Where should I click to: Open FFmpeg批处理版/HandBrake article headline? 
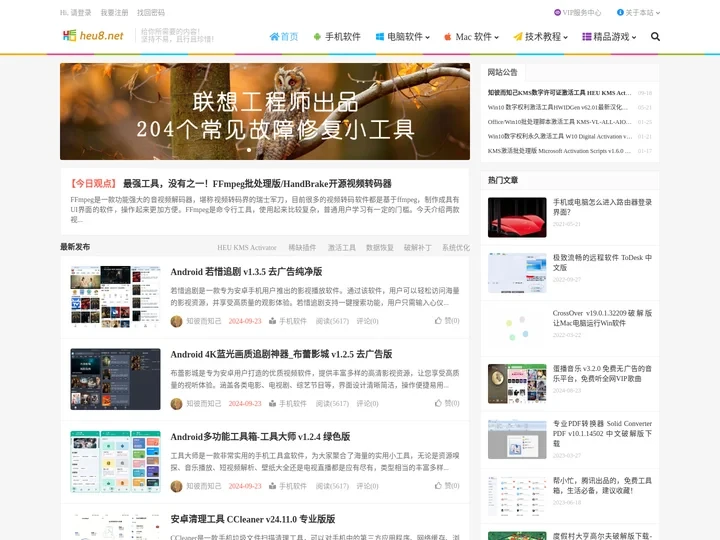(x=257, y=184)
